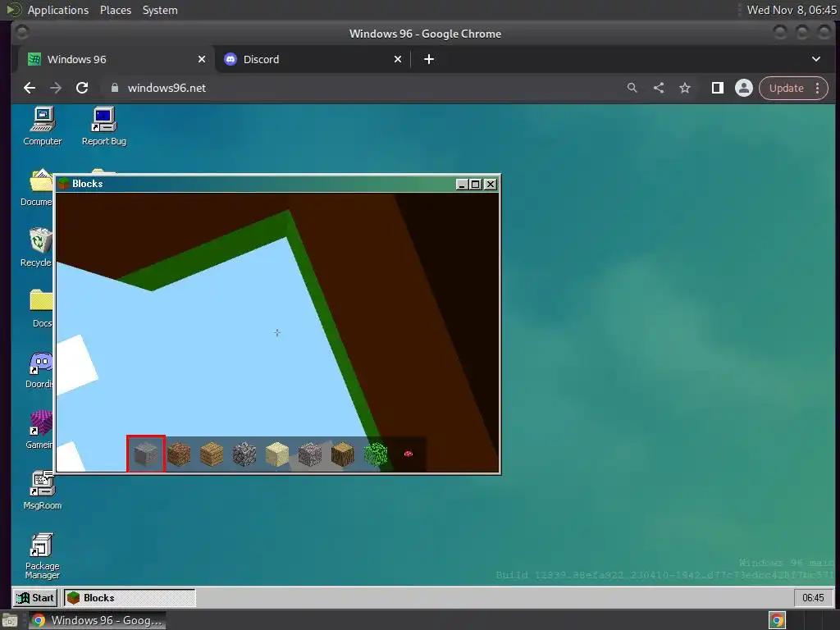Share this page from the address bar
Viewport: 840px width, 630px height.
(659, 88)
